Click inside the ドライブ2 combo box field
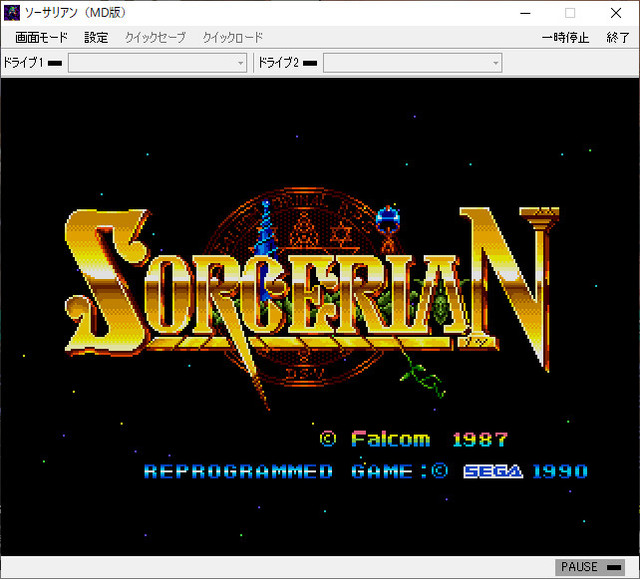 tap(412, 63)
